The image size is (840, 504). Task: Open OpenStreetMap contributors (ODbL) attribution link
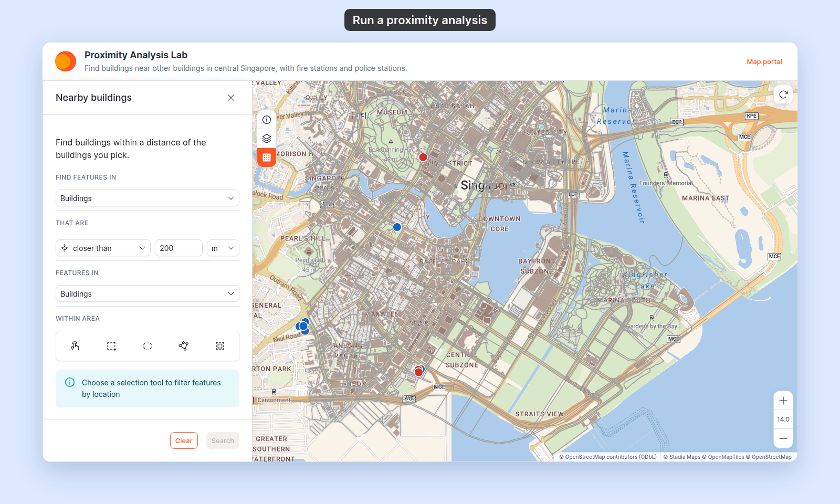608,457
